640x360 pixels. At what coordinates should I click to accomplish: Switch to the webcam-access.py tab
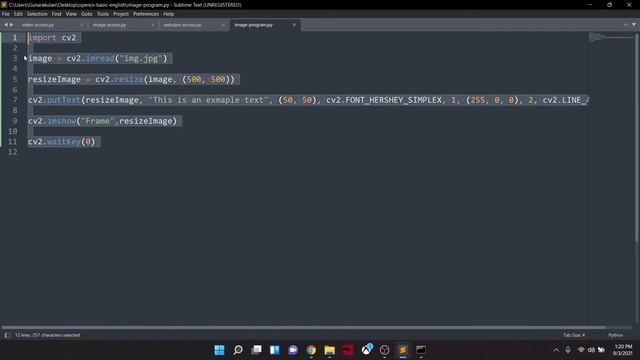182,25
